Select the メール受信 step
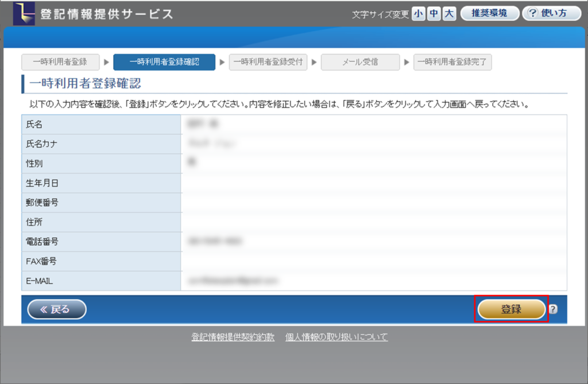 [360, 62]
